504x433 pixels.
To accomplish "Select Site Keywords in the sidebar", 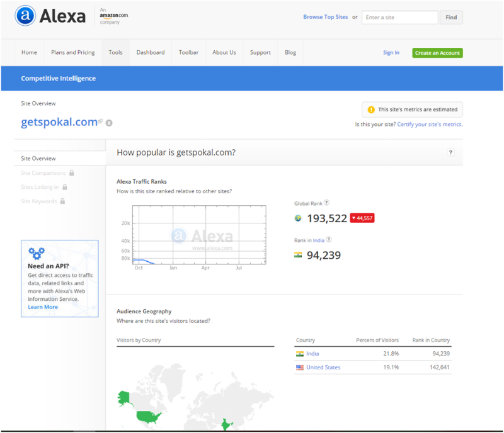I will point(39,201).
